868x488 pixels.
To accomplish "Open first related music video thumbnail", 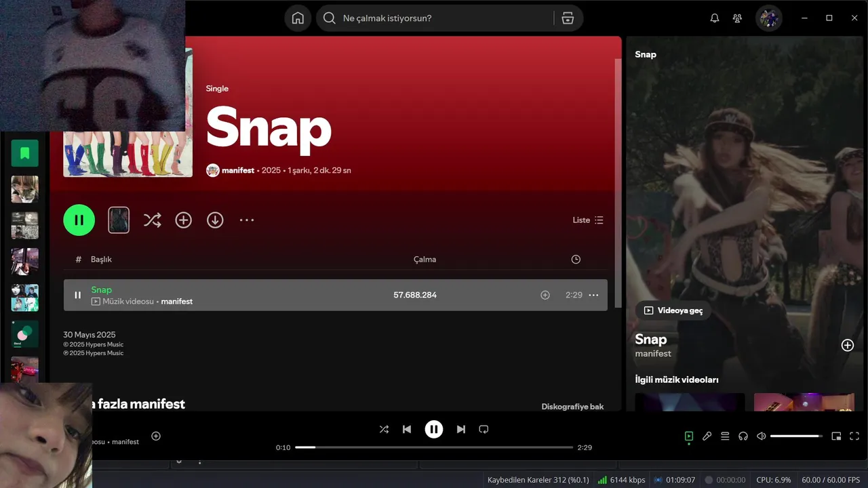I will 690,402.
